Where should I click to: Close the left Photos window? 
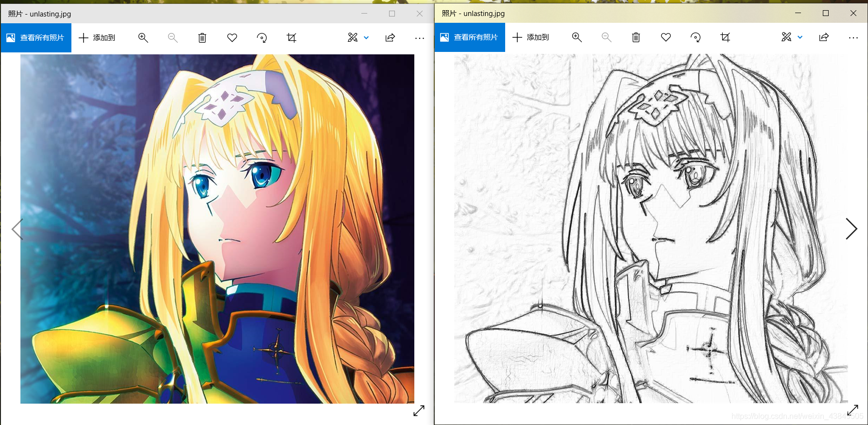[x=420, y=14]
